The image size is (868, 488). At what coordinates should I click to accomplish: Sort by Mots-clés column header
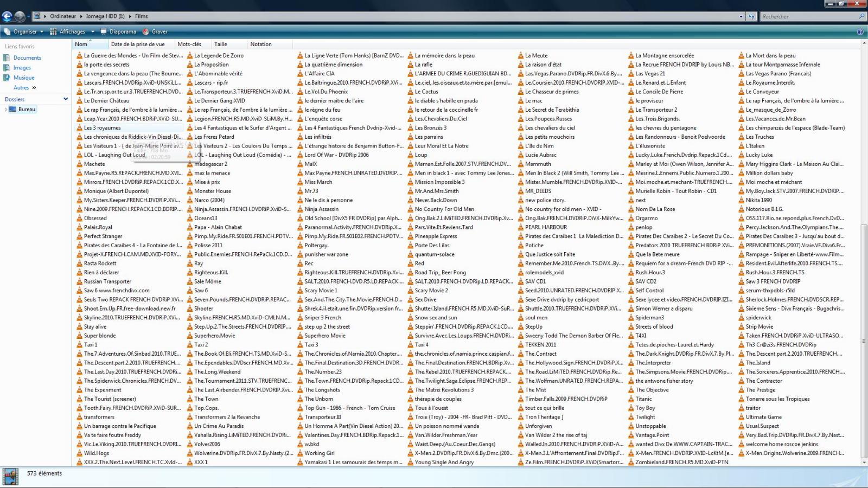pos(192,44)
